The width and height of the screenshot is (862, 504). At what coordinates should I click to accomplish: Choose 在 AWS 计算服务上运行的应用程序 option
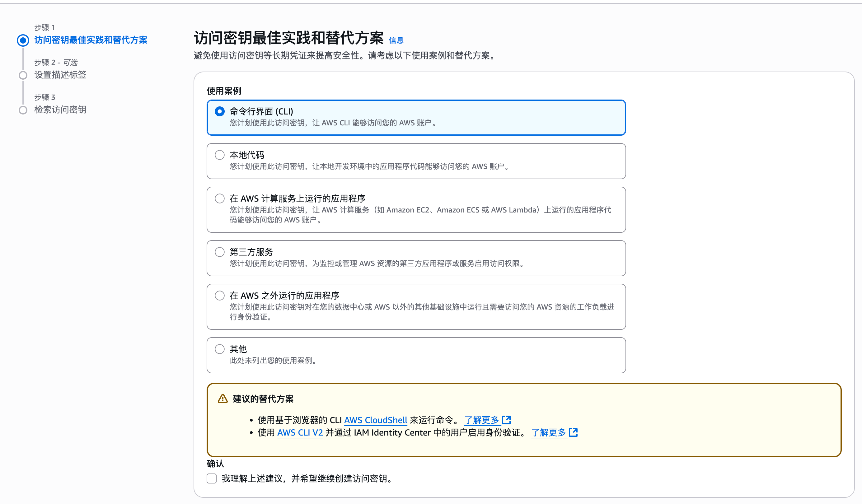220,198
